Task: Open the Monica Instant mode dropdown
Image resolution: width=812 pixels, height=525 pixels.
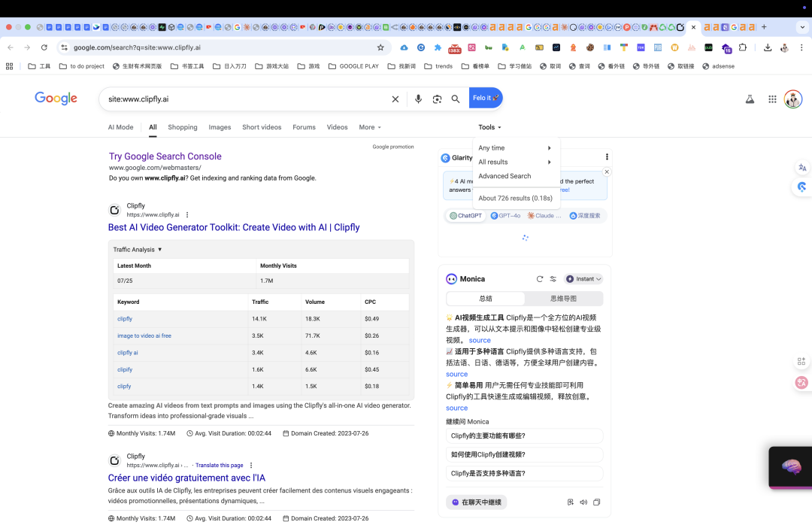Action: [583, 279]
